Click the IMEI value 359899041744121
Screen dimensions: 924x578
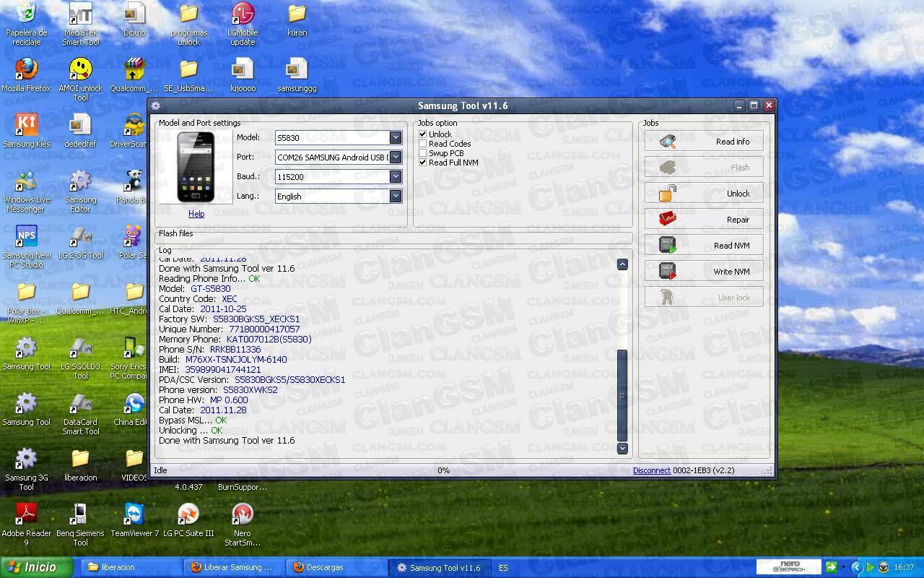[223, 369]
